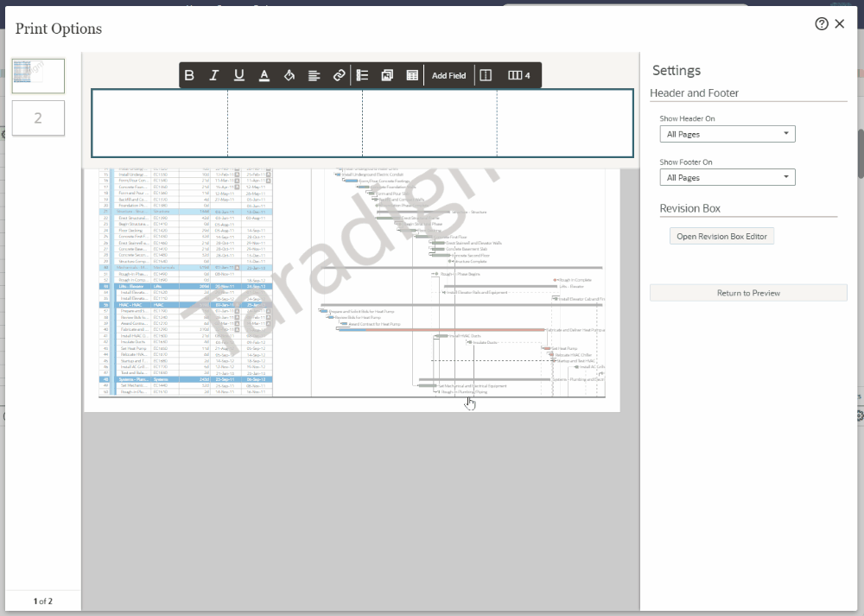Insert a table into the header
Screen dimensions: 864x616
coord(412,75)
